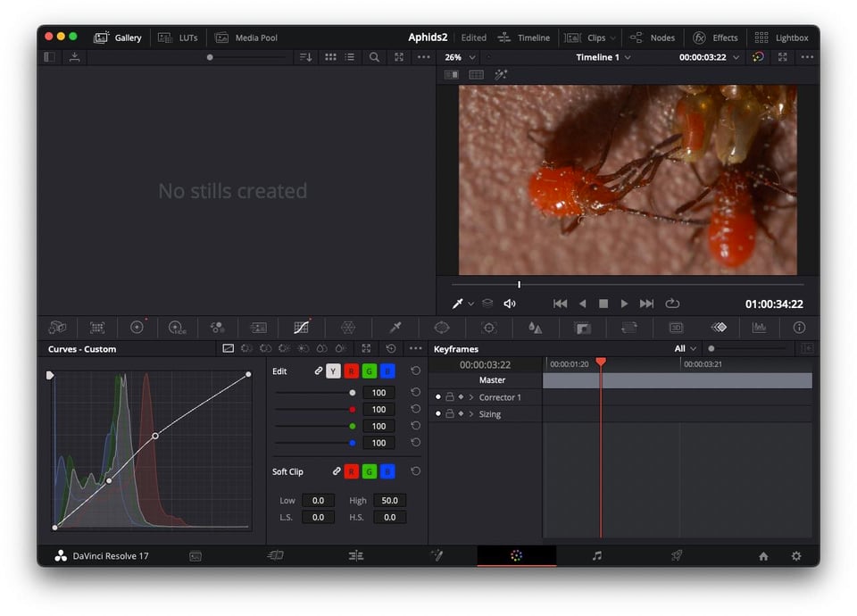
Task: Expand the curves editor view
Action: (x=366, y=348)
